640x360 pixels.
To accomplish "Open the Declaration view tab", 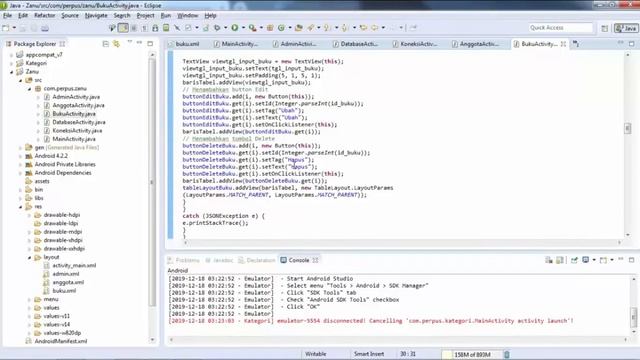I will 257,260.
